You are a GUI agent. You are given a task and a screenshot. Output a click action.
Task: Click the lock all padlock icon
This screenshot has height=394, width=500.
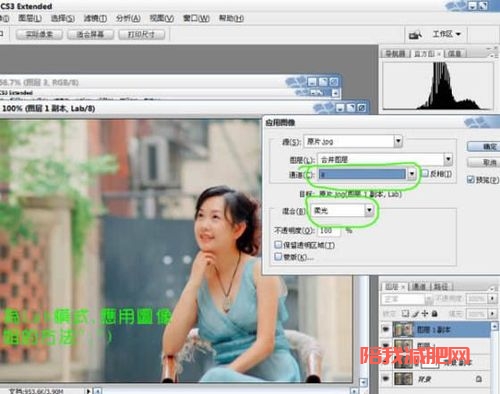click(x=434, y=314)
